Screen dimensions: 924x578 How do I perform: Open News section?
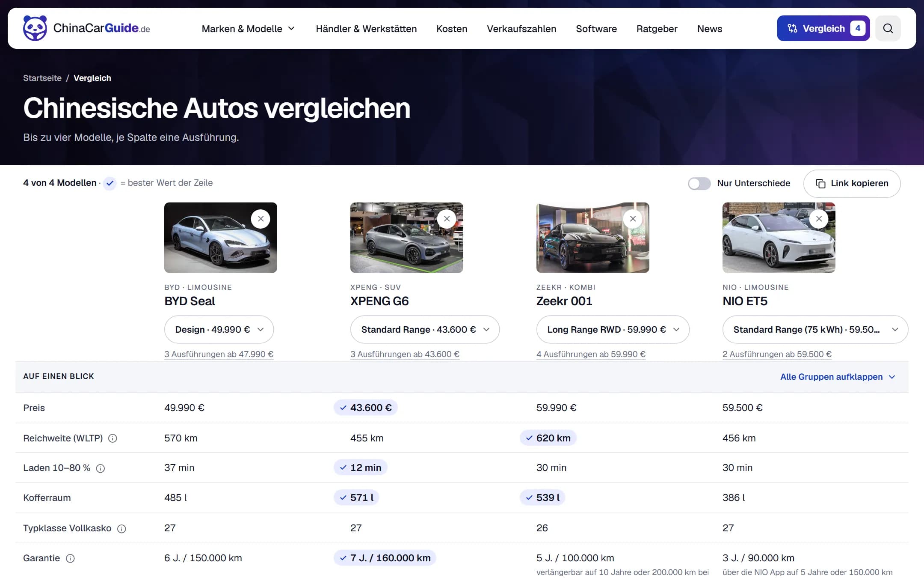pyautogui.click(x=710, y=29)
